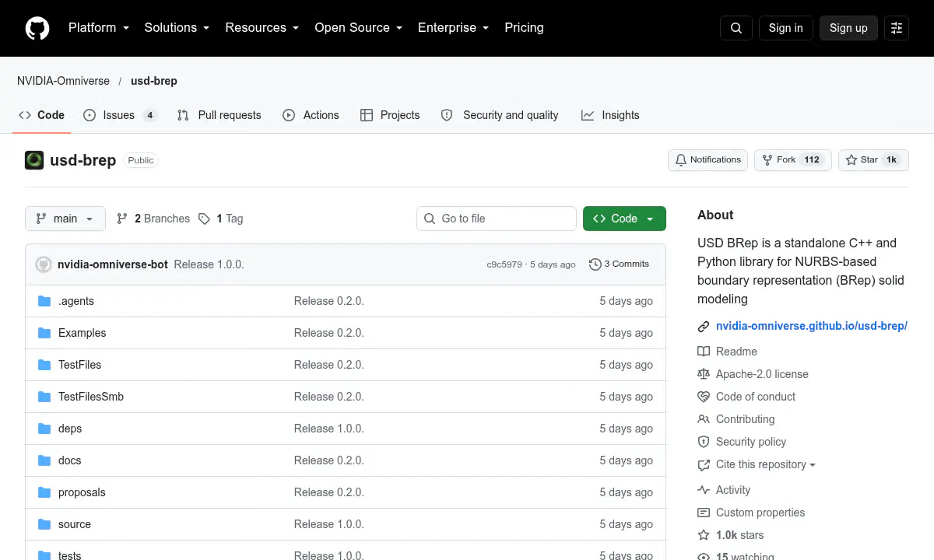
Task: Click the GitHub logo icon
Action: coord(37,28)
